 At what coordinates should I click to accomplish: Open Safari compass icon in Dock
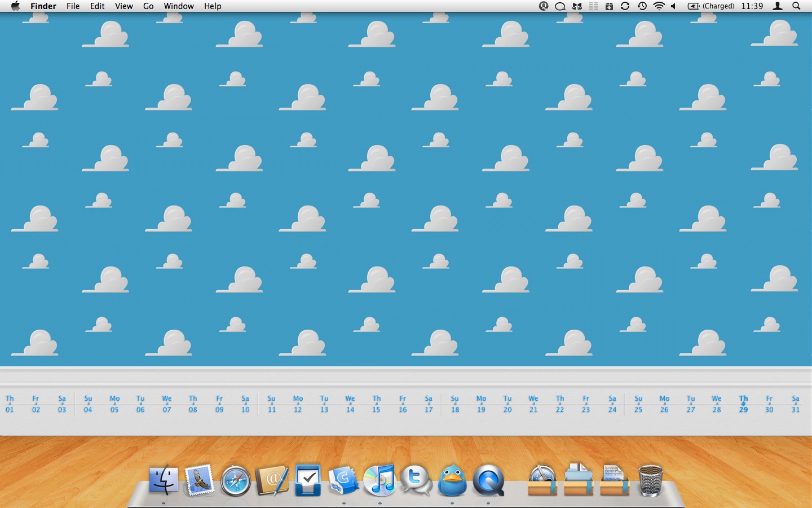click(235, 481)
